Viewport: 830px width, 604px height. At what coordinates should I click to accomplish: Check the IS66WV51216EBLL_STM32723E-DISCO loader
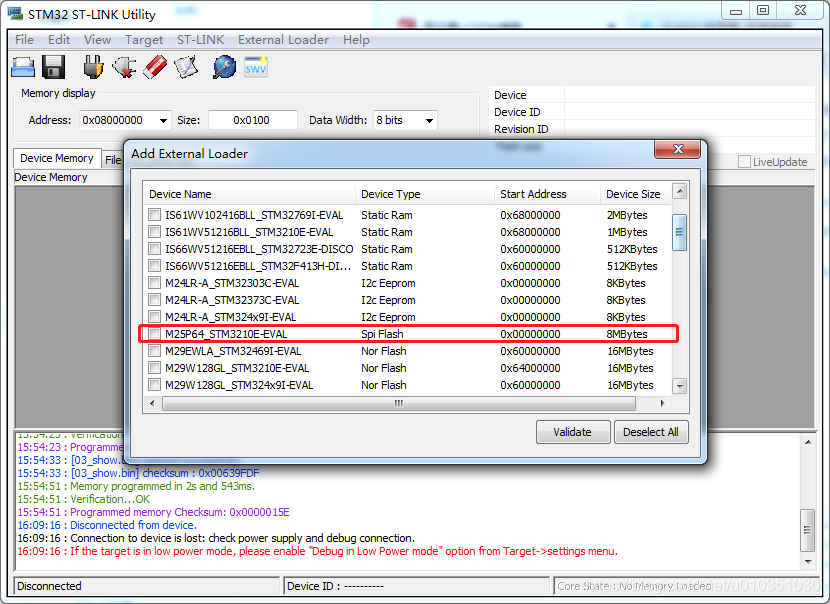pyautogui.click(x=154, y=249)
